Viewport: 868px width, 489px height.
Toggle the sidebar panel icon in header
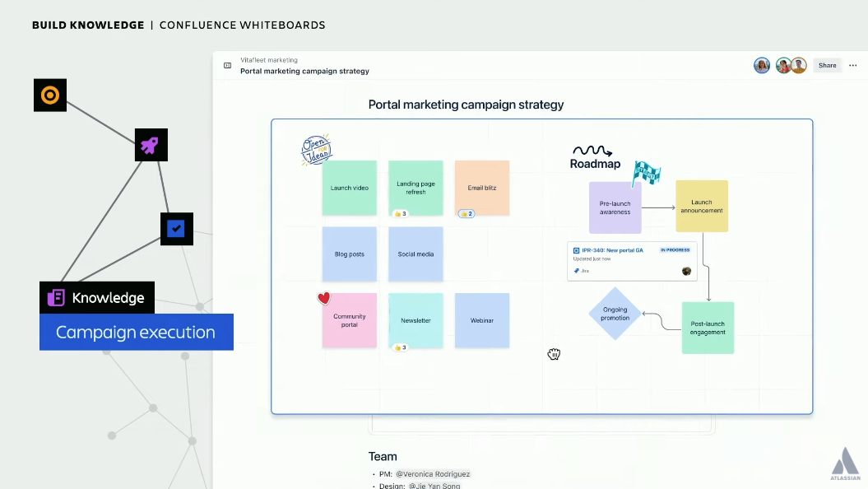(x=228, y=65)
